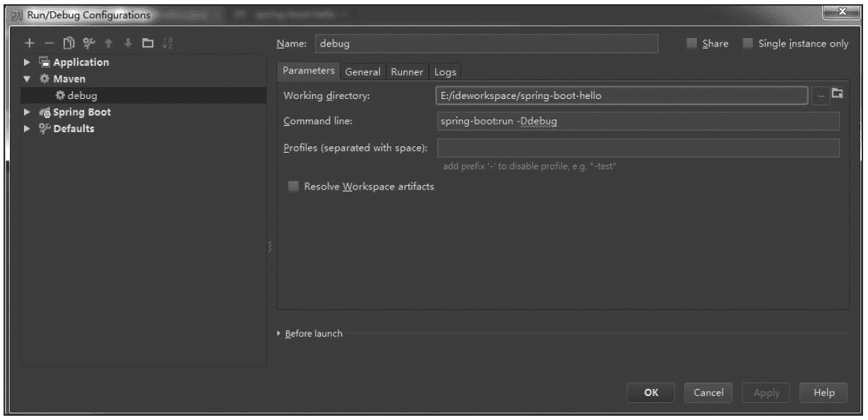Click the Cancel button
This screenshot has height=420, width=868.
point(708,392)
